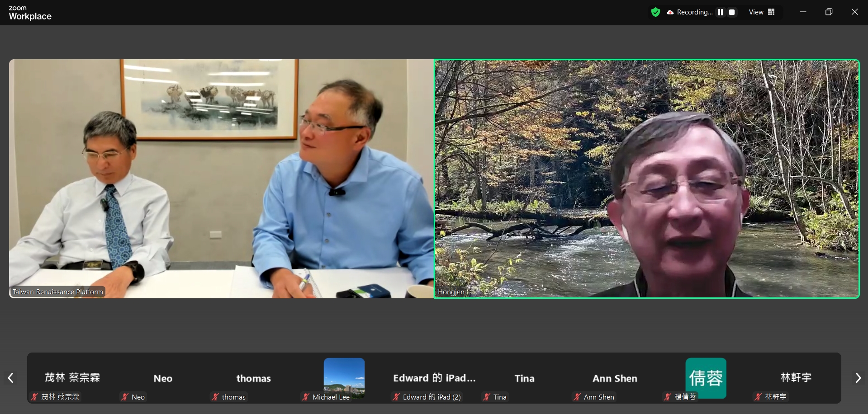
Task: Select the thomas participant tile
Action: point(253,378)
